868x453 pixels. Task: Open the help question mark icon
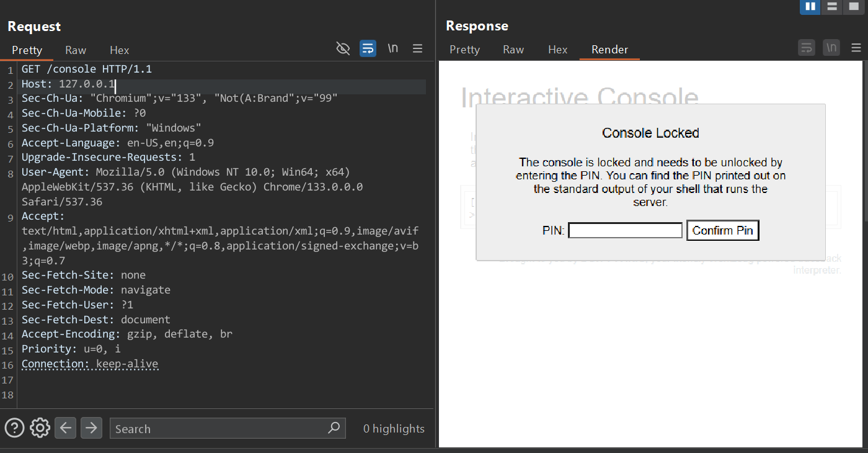[14, 428]
